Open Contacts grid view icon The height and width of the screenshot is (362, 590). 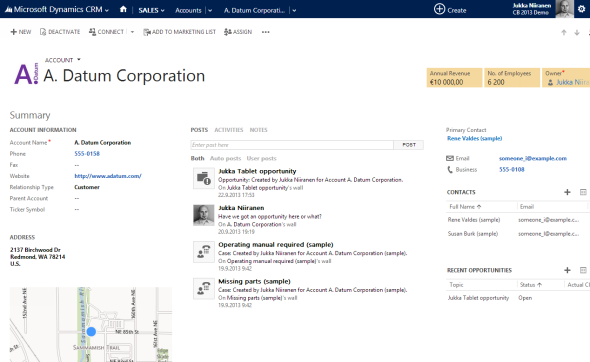(x=583, y=192)
